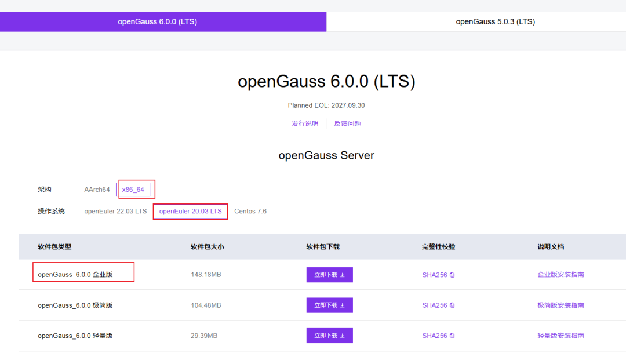Click SHA256 link for 轻量版 row
Screen dimensions: 626x364
pos(434,335)
